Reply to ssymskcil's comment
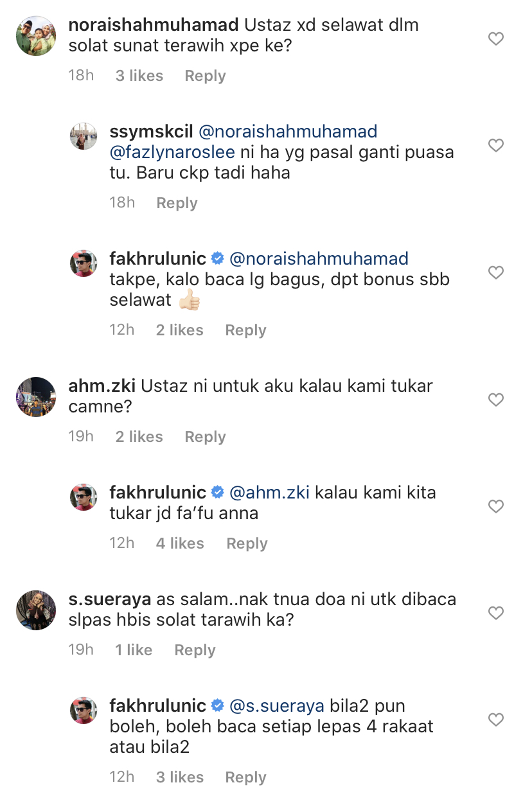532x803 pixels. [177, 203]
